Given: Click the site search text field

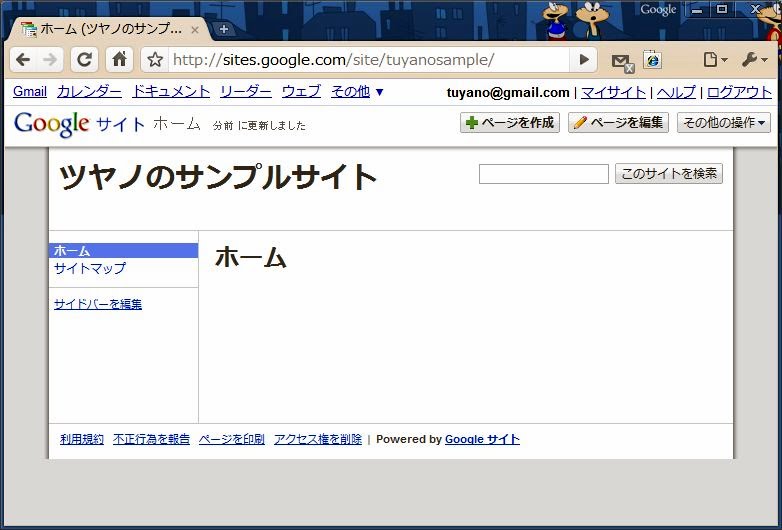Looking at the screenshot, I should (543, 174).
